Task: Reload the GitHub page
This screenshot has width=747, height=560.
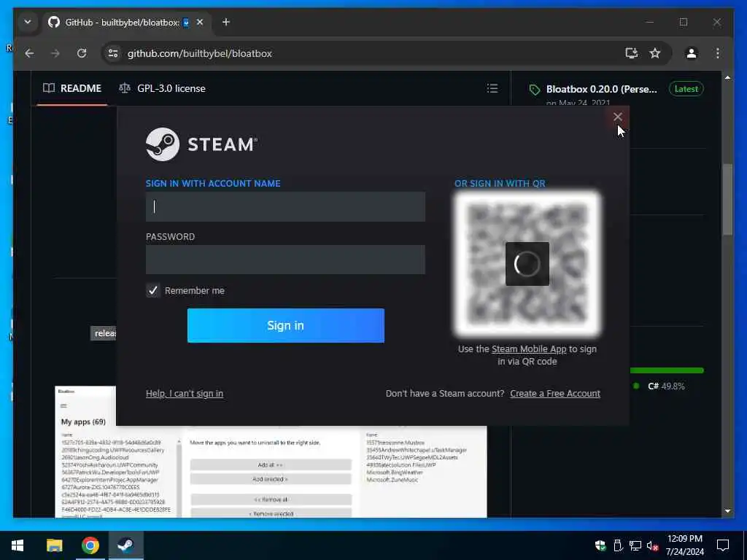Action: pos(82,53)
